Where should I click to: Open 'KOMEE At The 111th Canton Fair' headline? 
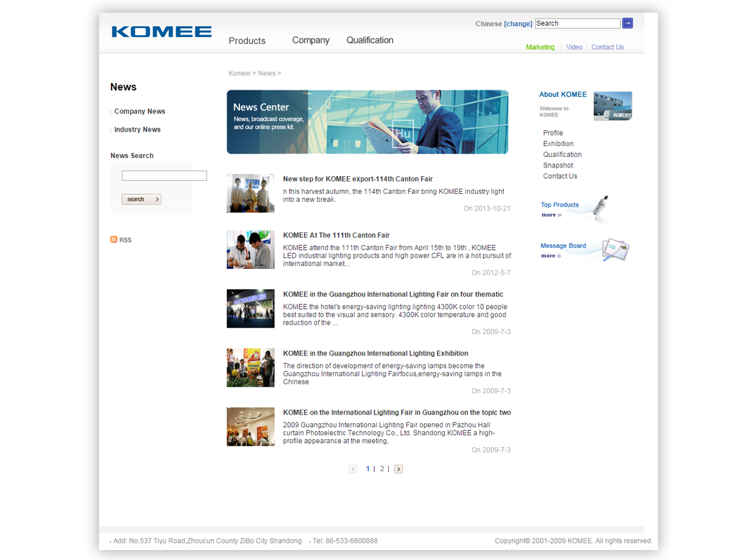pos(336,235)
